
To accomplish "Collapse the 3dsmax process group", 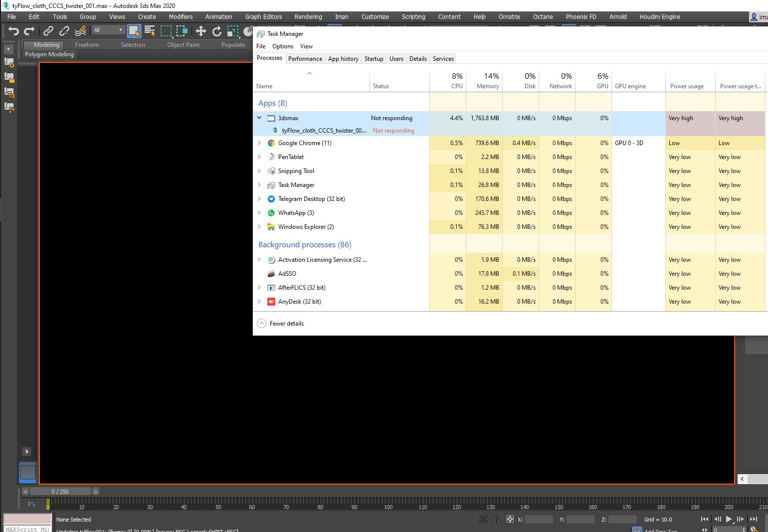I will pos(259,118).
